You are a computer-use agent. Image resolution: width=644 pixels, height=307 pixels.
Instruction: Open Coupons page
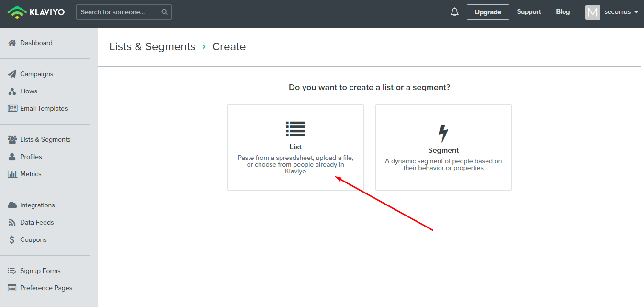click(x=34, y=239)
